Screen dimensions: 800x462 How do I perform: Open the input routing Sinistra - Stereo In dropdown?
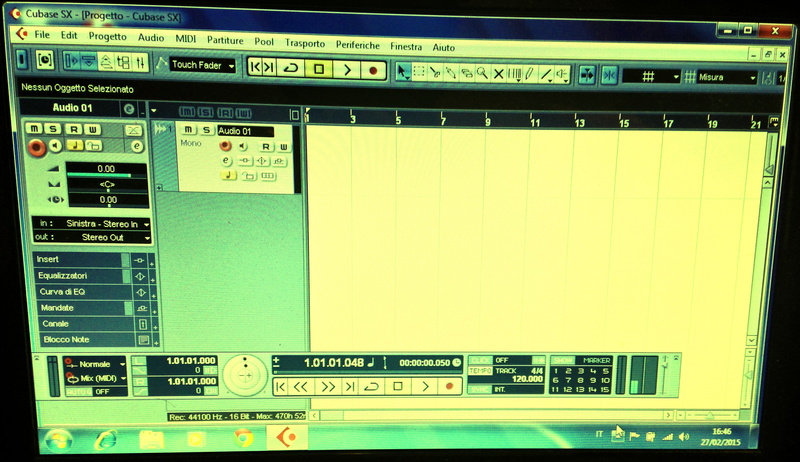92,223
